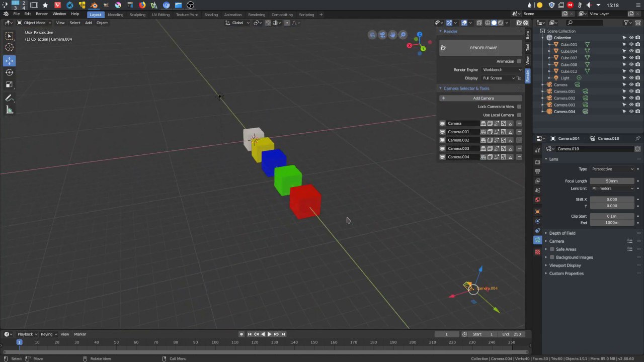Enable the Animation checkbox

(x=519, y=61)
